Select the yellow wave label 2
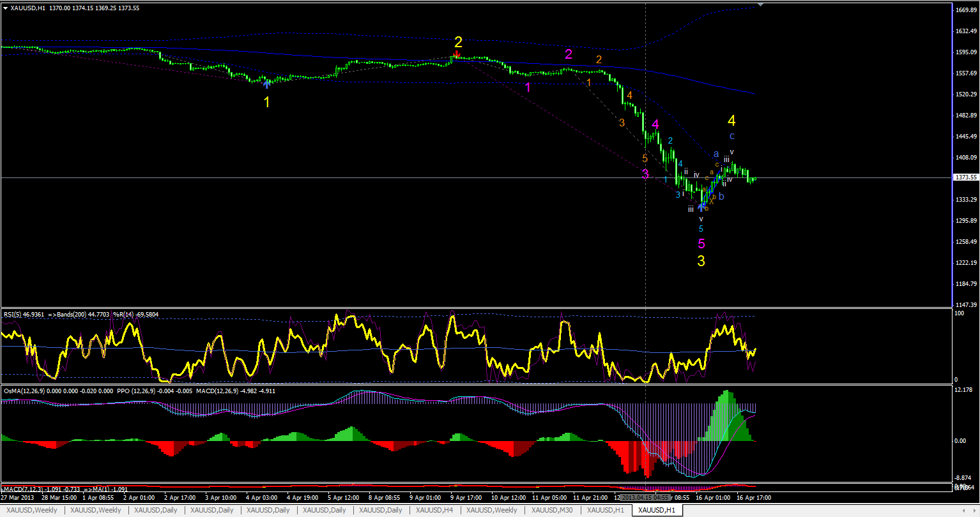 tap(458, 42)
